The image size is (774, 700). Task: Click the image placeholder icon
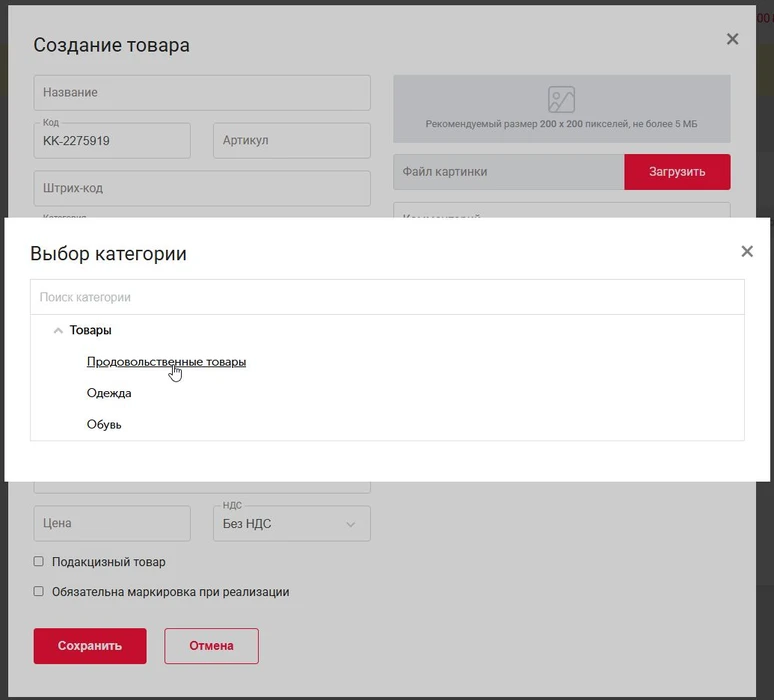(x=561, y=99)
